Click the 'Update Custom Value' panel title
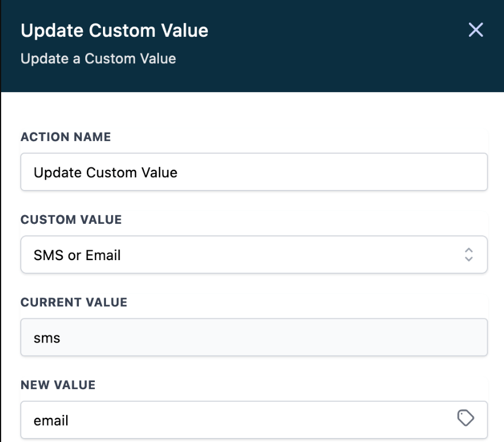Viewport: 504px width, 442px height. pyautogui.click(x=114, y=31)
